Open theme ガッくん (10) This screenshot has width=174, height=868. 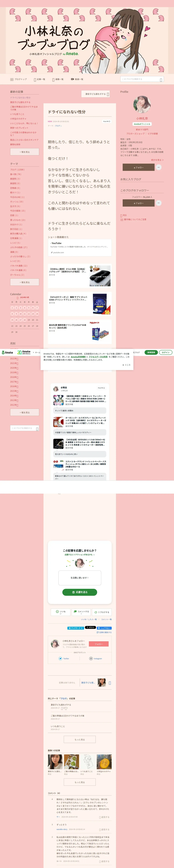pos(17,202)
